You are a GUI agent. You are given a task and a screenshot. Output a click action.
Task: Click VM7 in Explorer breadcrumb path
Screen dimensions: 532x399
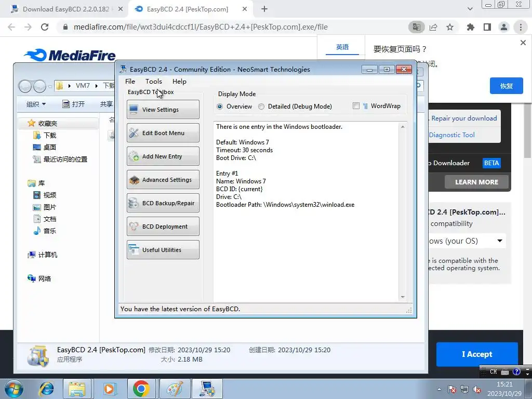(x=83, y=86)
